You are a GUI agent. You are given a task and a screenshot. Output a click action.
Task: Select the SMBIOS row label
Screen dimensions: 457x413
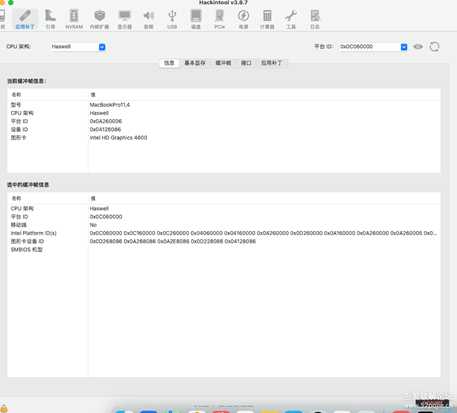pyautogui.click(x=27, y=249)
